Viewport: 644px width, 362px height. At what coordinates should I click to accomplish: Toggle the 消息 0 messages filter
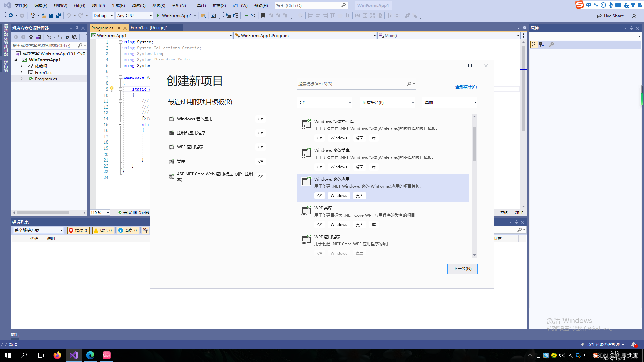128,230
